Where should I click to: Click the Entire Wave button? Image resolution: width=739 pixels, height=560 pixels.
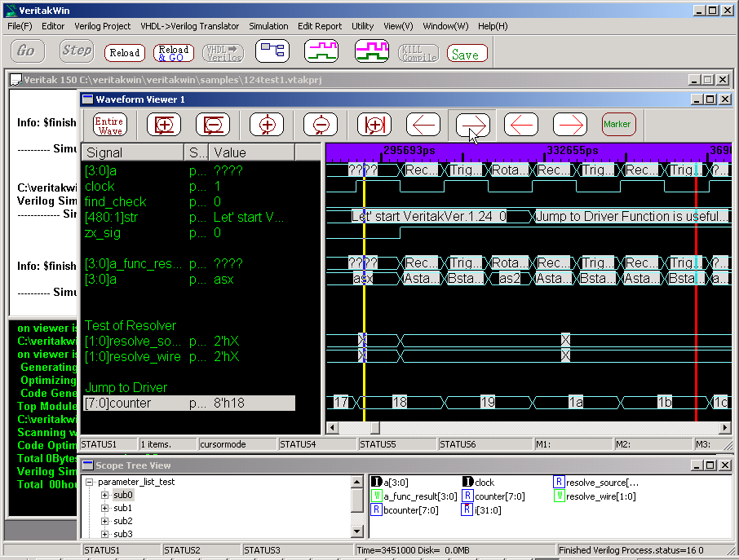tap(110, 126)
